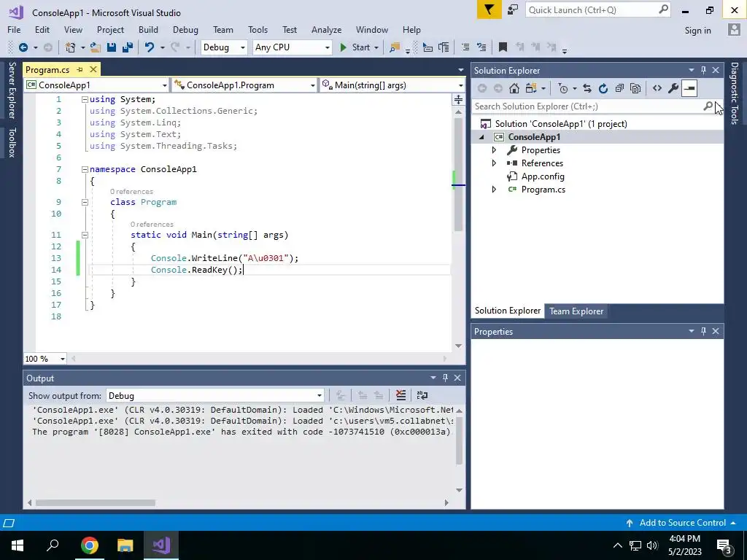The image size is (747, 560).
Task: Open Properties with the wrench icon
Action: 673,88
